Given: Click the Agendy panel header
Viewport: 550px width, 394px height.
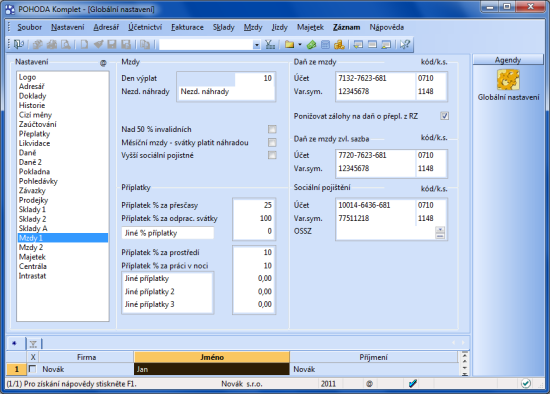Looking at the screenshot, I should coord(508,60).
